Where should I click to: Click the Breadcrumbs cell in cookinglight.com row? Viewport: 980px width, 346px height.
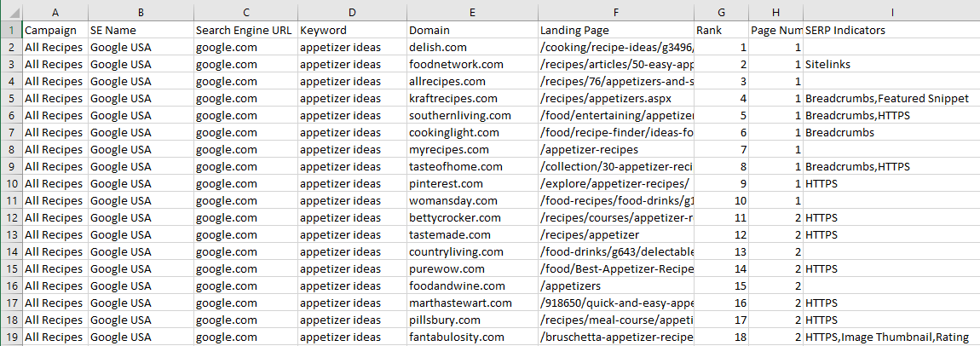(x=892, y=132)
